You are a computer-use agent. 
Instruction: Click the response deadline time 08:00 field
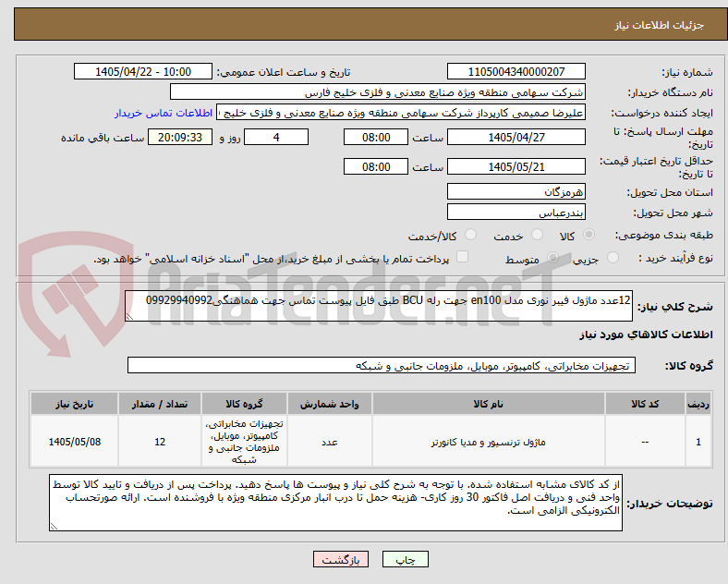pos(376,137)
